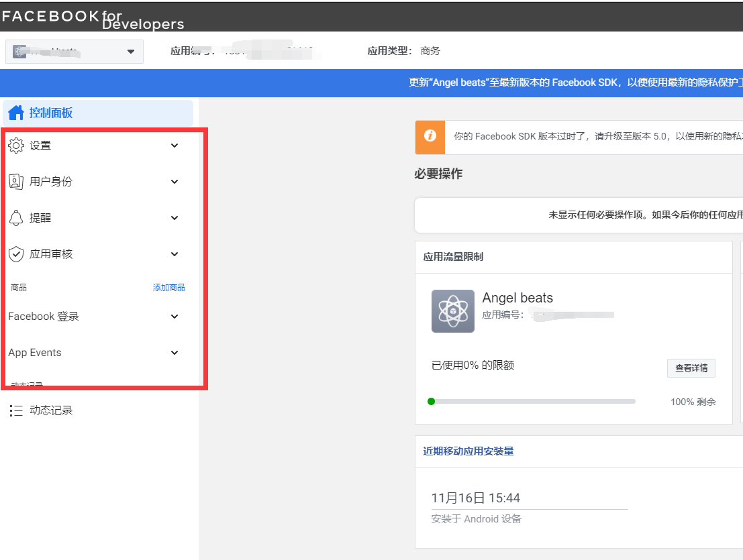The image size is (743, 560).
Task: Click the user identity icon beside 用户身份
Action: coord(16,181)
